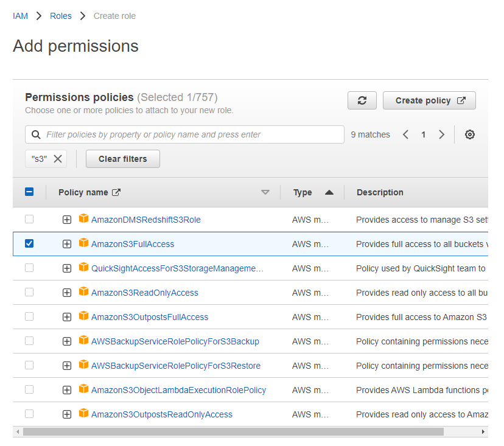Click the search magnifier icon
The image size is (504, 446).
(36, 134)
